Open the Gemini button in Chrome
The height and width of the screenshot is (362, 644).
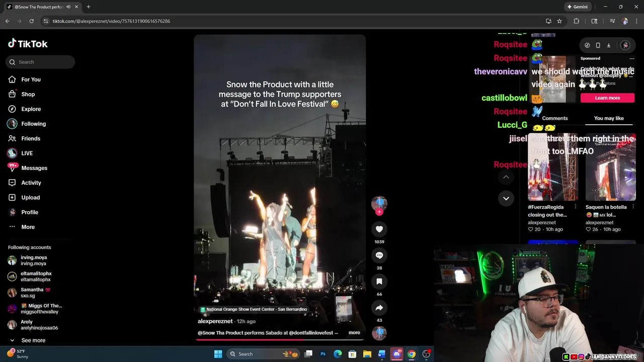coord(577,7)
